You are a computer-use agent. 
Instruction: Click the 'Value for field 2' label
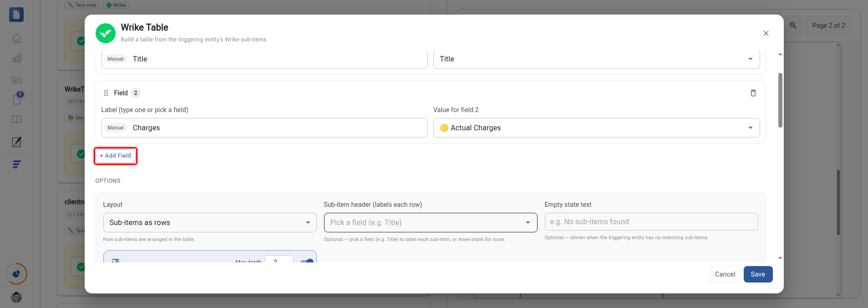coord(456,110)
